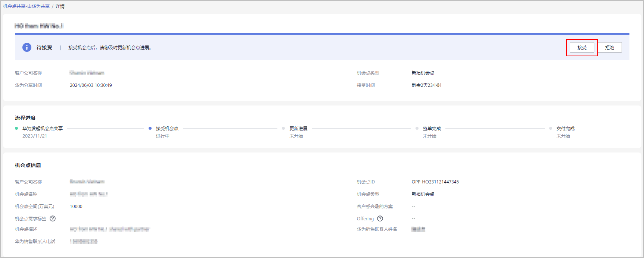Image resolution: width=644 pixels, height=258 pixels.
Task: Click the 华为分享时间 value 2024/06/03 10:30:49
Action: [x=91, y=85]
